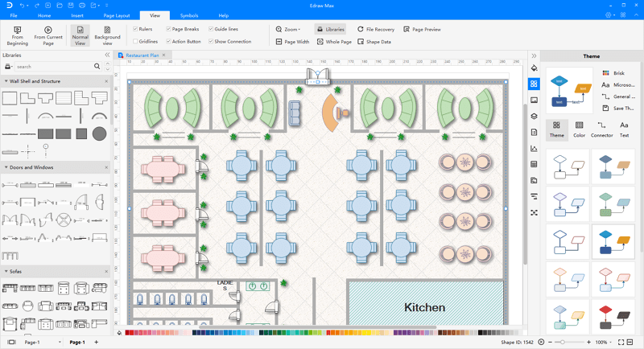Image resolution: width=644 pixels, height=349 pixels.
Task: Click the Libraries toolbar button
Action: (x=330, y=29)
